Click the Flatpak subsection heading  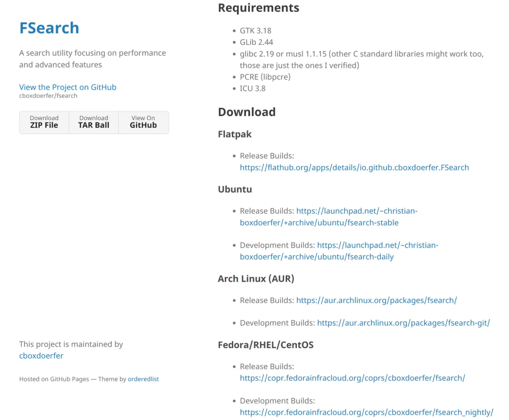pyautogui.click(x=235, y=135)
